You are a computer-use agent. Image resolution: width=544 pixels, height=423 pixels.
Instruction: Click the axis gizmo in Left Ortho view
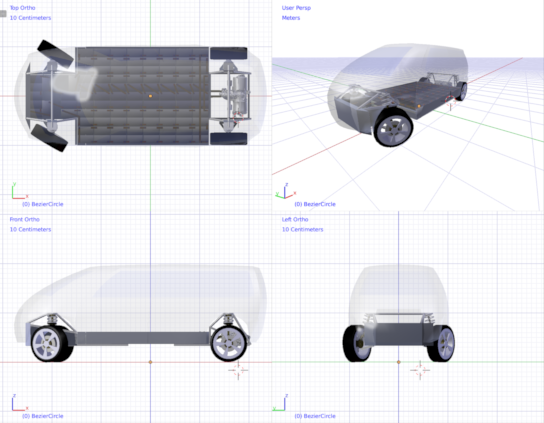pyautogui.click(x=281, y=403)
